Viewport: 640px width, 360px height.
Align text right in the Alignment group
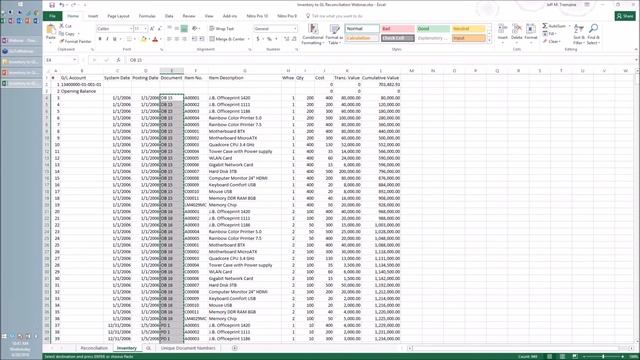tap(184, 39)
